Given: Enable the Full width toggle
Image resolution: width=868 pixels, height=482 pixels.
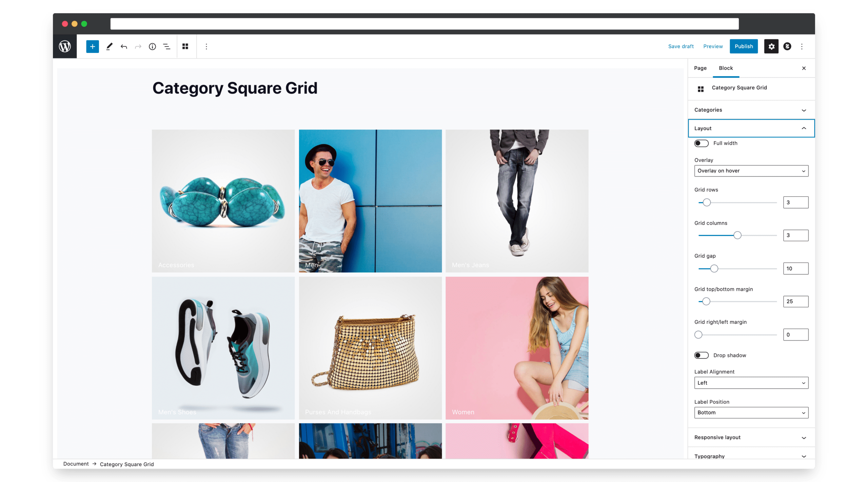Looking at the screenshot, I should tap(701, 143).
